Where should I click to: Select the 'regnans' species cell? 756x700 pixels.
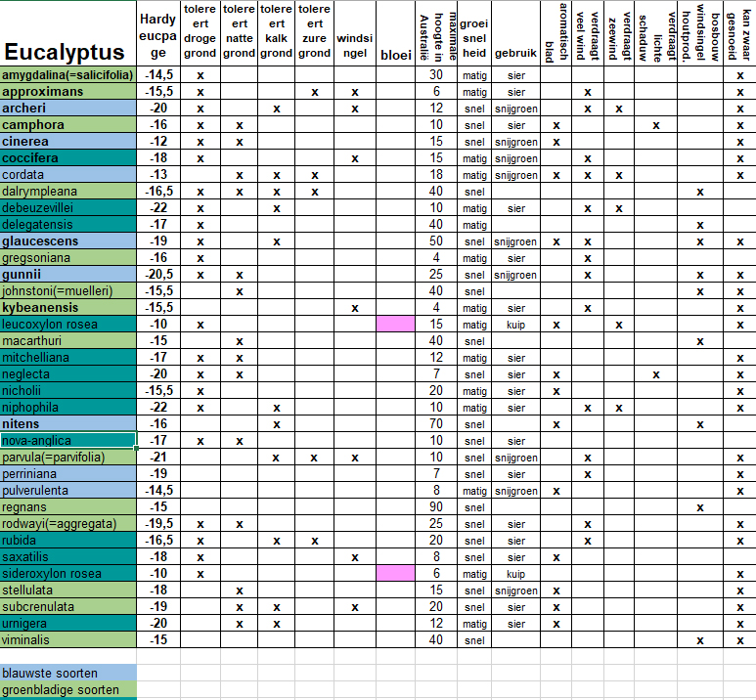coord(68,507)
